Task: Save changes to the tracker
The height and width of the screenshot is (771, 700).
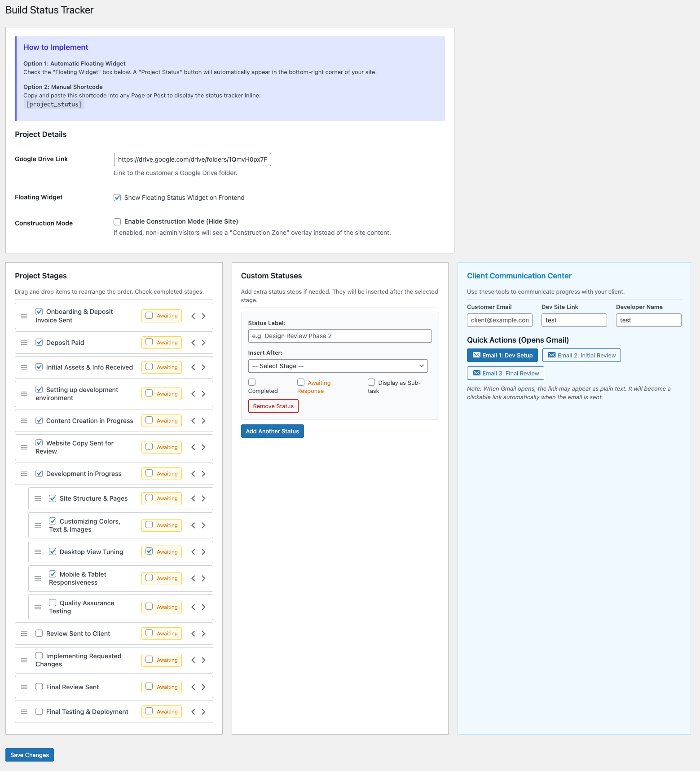Action: pos(30,755)
